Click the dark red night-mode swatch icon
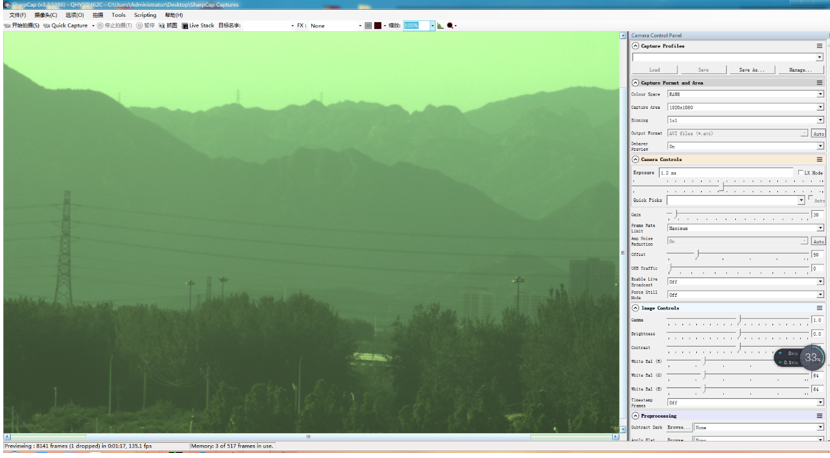The width and height of the screenshot is (830, 458). [378, 25]
